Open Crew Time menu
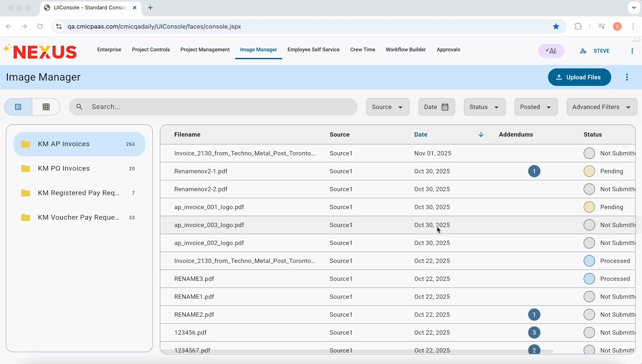642x364 pixels. 362,49
